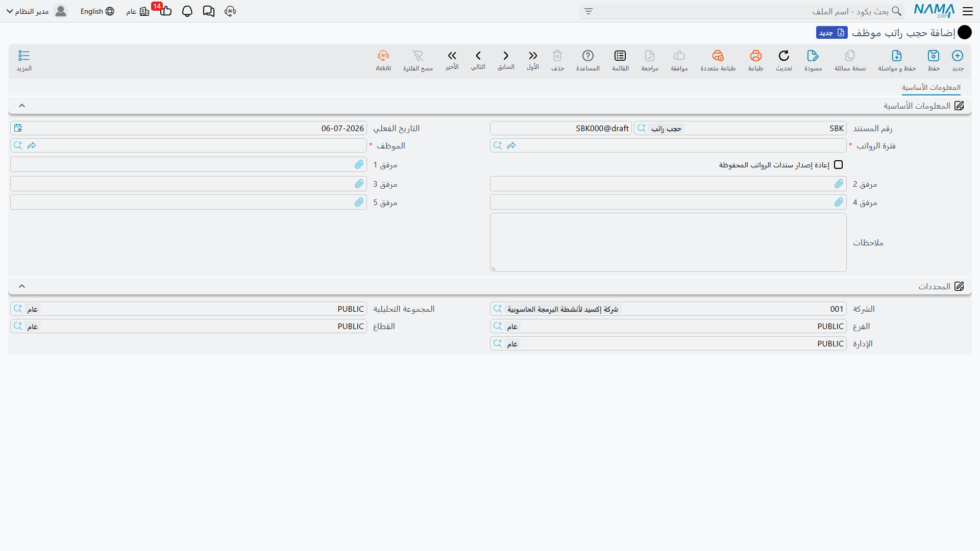The height and width of the screenshot is (551, 980).
Task: Open the التاريخ الفعلي calendar picker
Action: [x=18, y=128]
